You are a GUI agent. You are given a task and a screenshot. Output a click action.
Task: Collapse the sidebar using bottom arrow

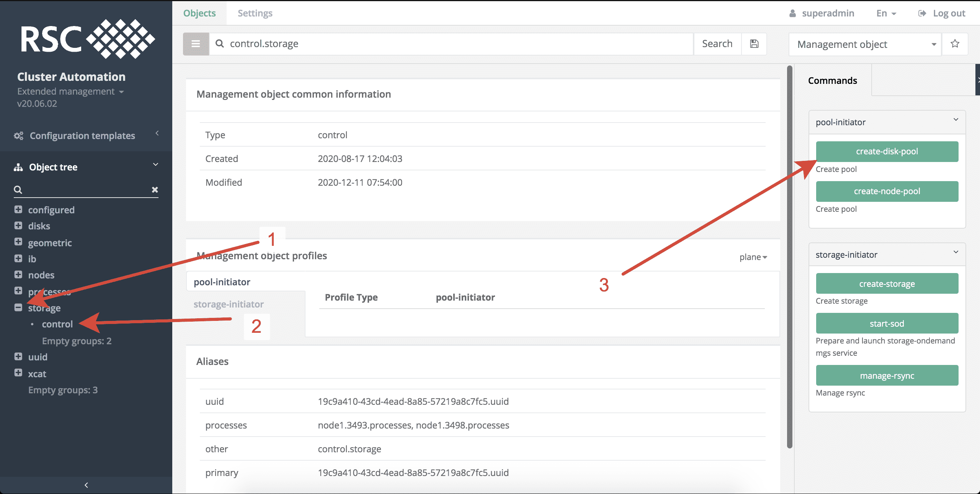(x=86, y=485)
